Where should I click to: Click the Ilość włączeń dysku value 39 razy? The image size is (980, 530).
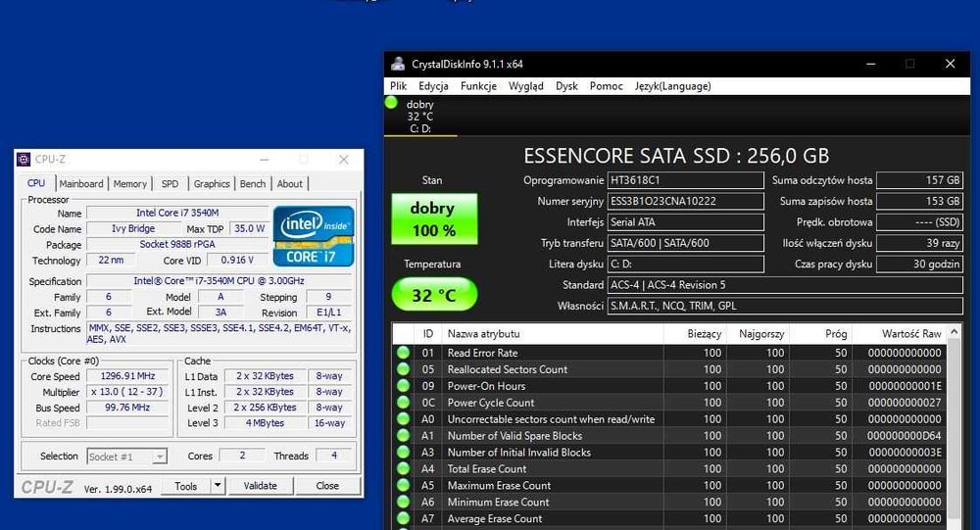[919, 243]
